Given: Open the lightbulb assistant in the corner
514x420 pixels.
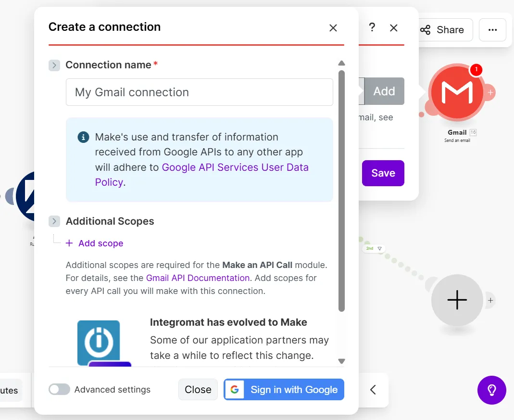Looking at the screenshot, I should pos(491,390).
